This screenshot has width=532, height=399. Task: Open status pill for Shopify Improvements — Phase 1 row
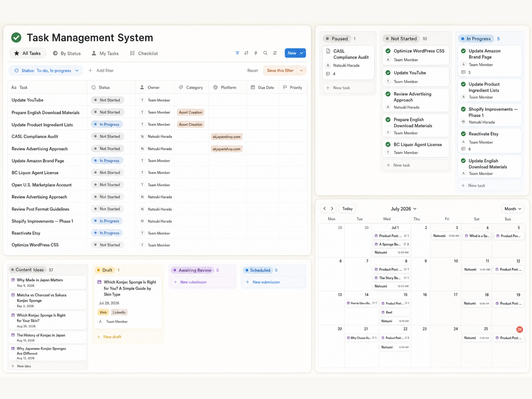coord(107,221)
